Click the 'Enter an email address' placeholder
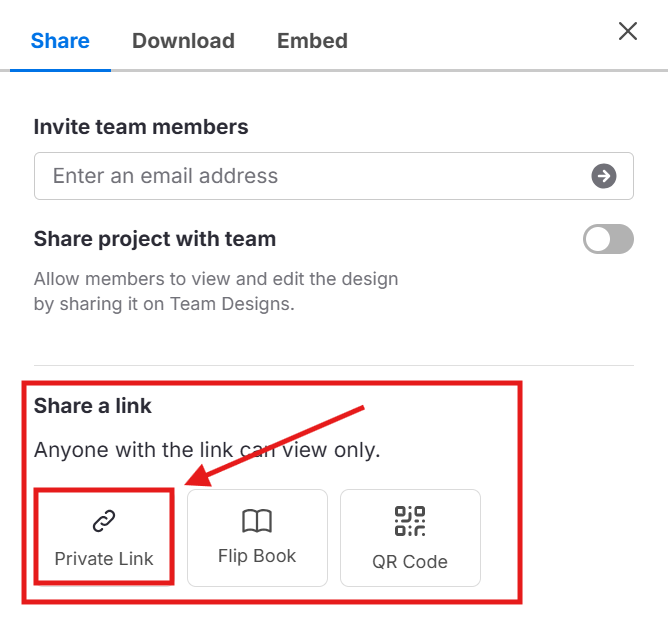This screenshot has width=668, height=622. (165, 176)
